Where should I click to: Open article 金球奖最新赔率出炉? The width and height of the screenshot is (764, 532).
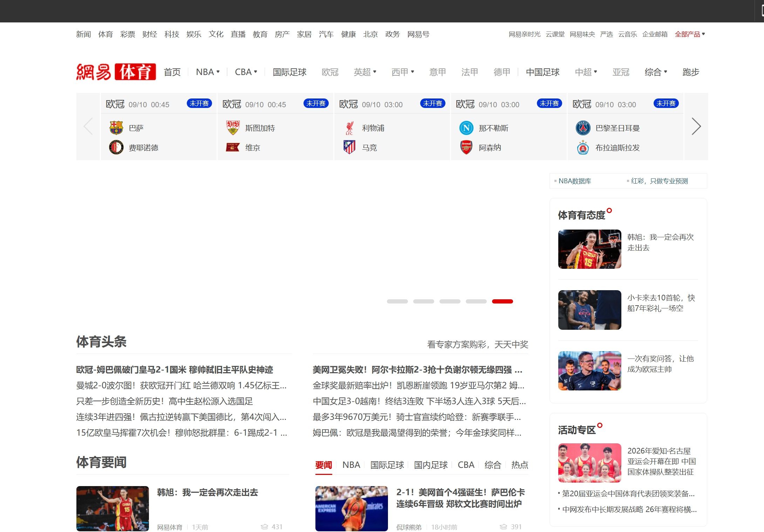coord(418,386)
